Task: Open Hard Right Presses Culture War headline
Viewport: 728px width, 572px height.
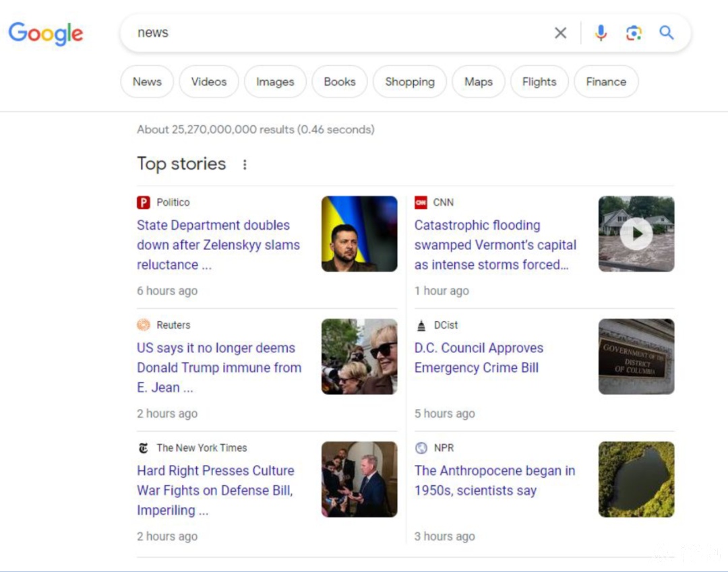Action: (216, 490)
